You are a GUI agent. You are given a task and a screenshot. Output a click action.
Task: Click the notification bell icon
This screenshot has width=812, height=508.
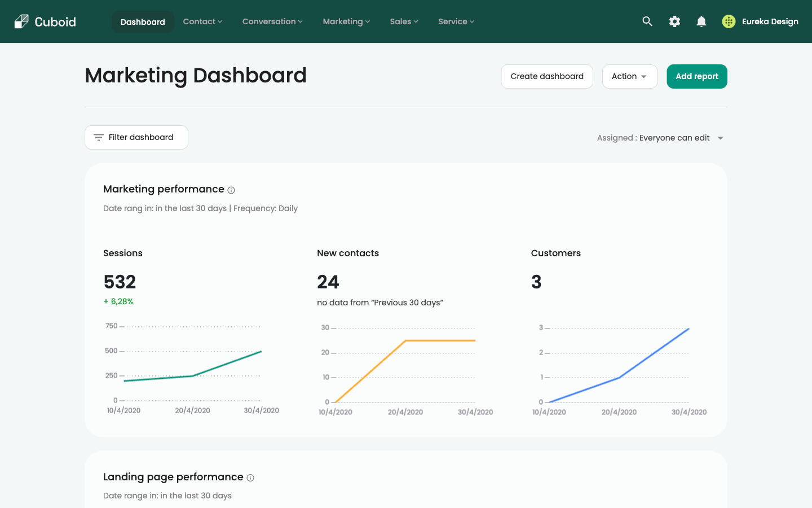[x=701, y=21]
